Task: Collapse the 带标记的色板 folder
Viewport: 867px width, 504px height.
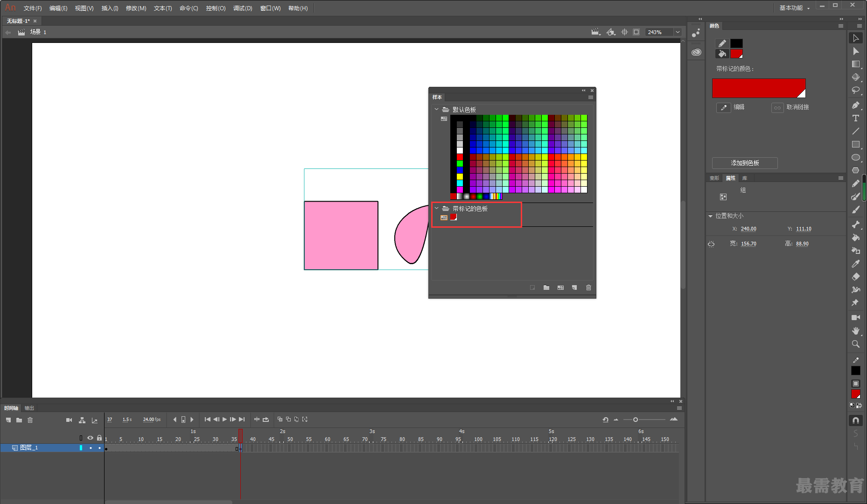Action: 437,208
